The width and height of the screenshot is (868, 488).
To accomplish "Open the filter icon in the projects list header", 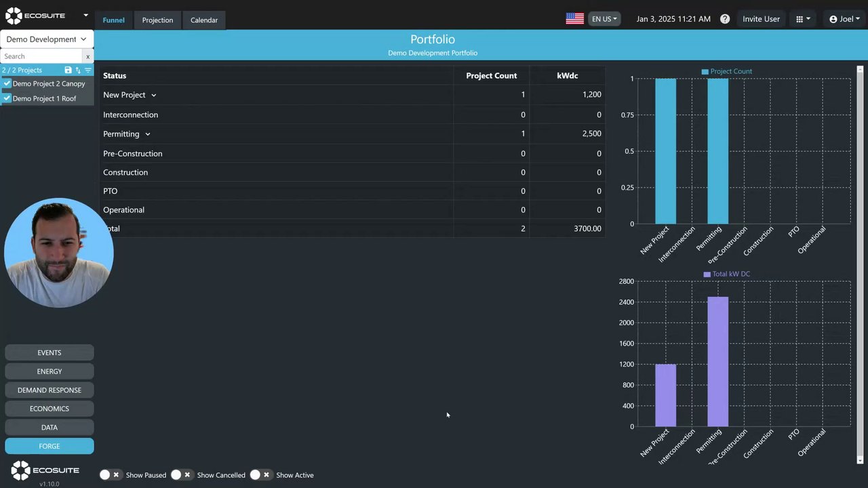I will click(x=88, y=70).
